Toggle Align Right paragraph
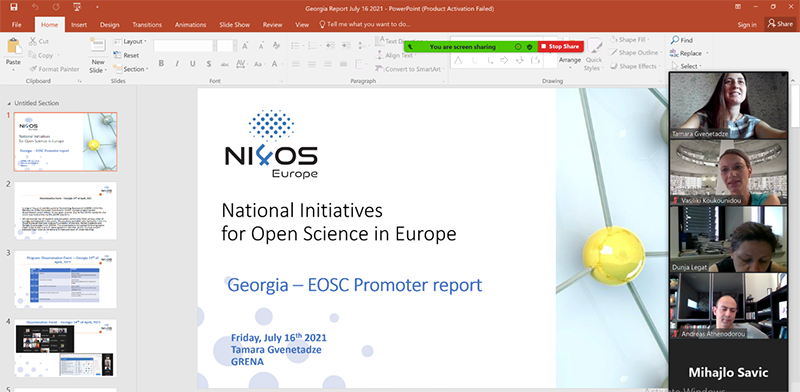Image resolution: width=800 pixels, height=392 pixels. point(328,64)
